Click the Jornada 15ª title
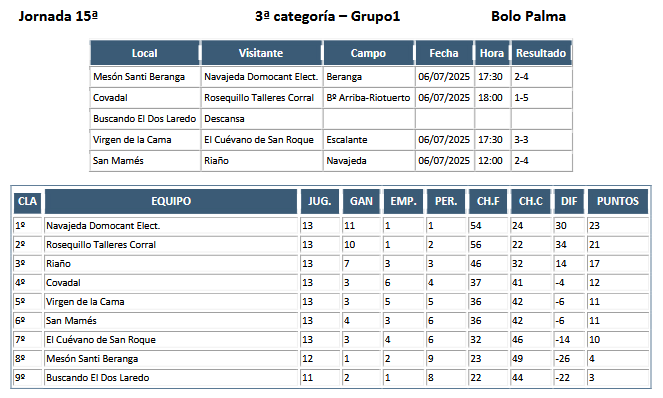Screen dimensions: 663x398 (x=58, y=16)
